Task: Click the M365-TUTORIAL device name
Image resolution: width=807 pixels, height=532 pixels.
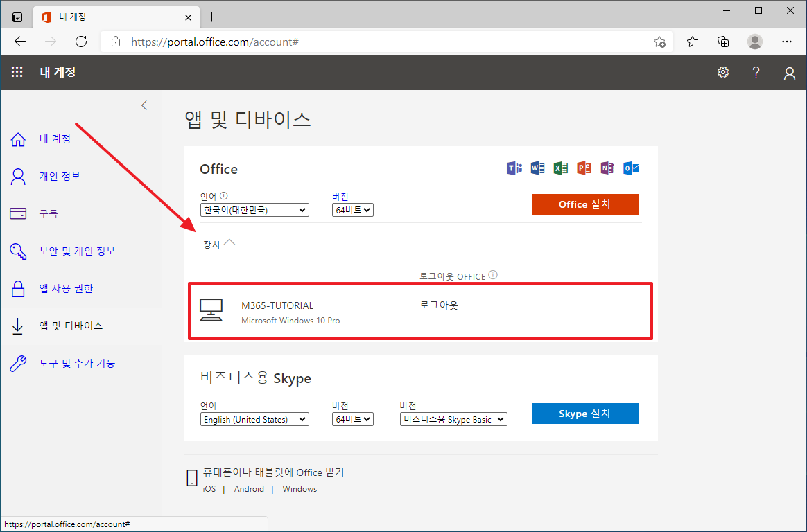Action: [x=277, y=305]
